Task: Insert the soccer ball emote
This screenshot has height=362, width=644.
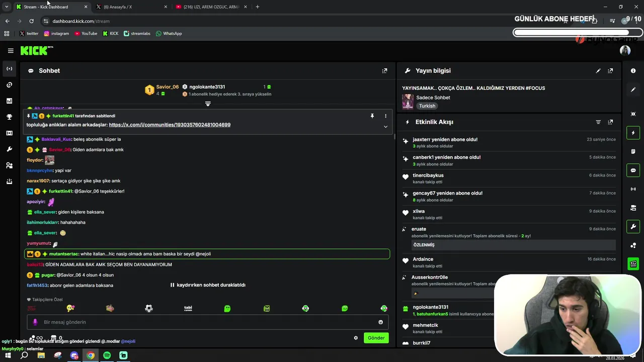Action: click(x=149, y=308)
